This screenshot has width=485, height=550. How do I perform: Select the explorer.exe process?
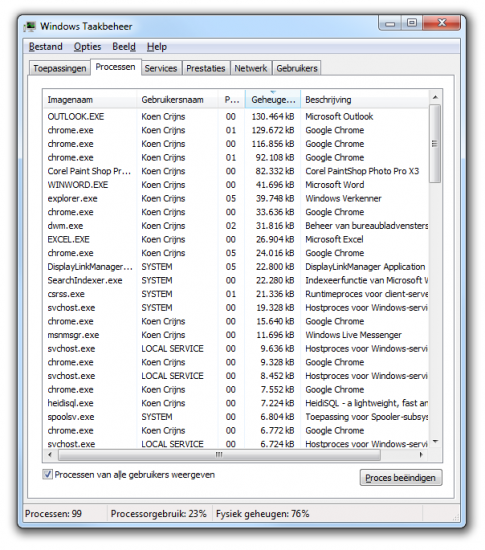pyautogui.click(x=236, y=199)
